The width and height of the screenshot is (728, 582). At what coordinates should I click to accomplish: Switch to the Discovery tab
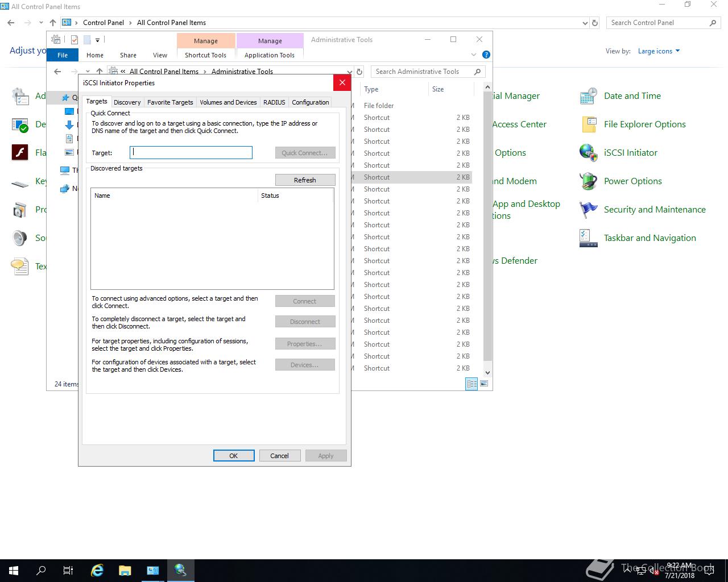tap(127, 102)
